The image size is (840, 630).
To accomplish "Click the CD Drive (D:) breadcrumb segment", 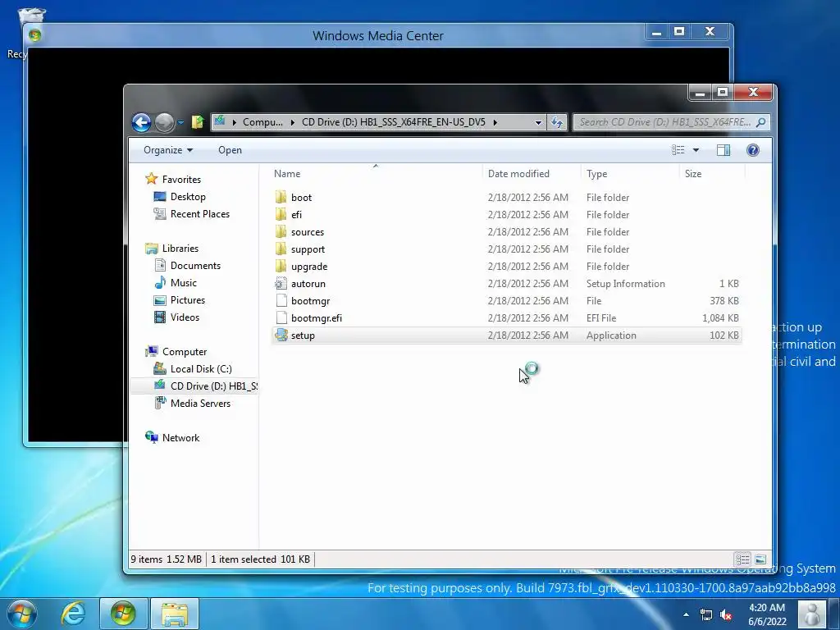I will pos(393,122).
